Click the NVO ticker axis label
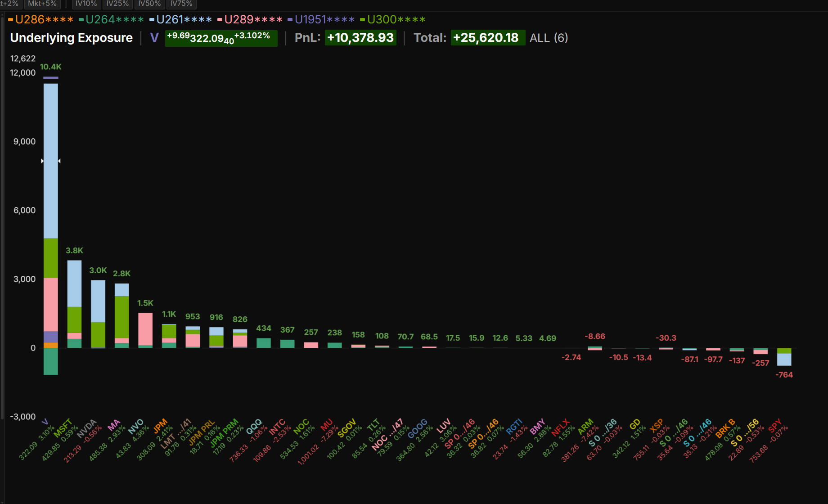 tap(136, 427)
